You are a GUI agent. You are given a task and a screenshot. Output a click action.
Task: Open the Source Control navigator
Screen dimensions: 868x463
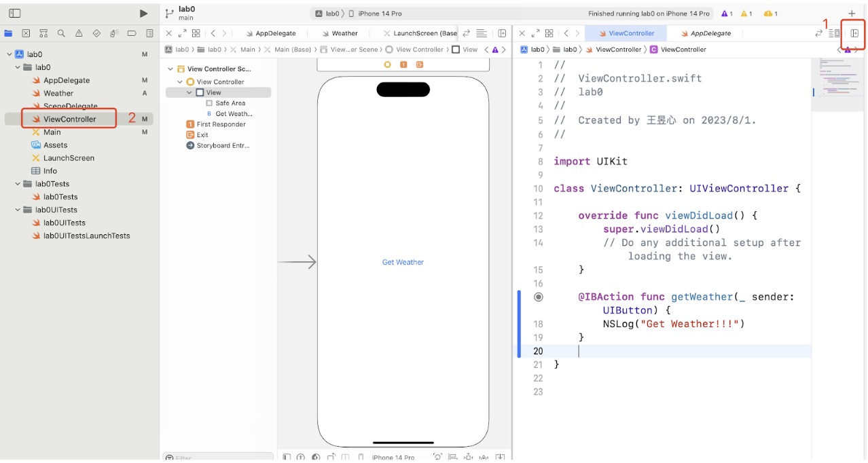point(26,33)
